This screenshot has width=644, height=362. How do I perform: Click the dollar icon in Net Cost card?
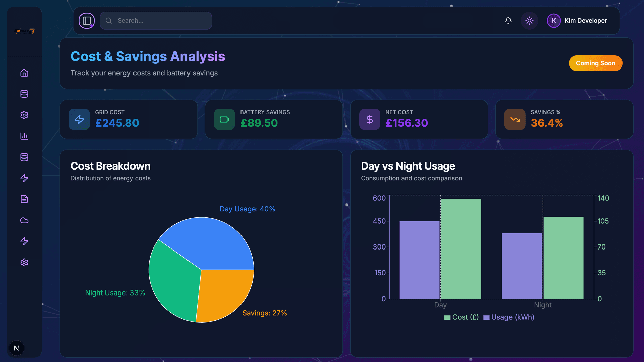coord(370,119)
